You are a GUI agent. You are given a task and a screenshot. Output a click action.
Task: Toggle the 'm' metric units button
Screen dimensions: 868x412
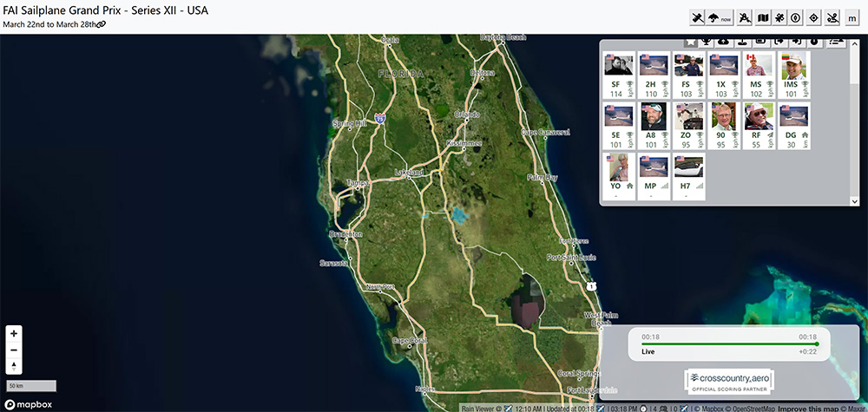[x=852, y=17]
